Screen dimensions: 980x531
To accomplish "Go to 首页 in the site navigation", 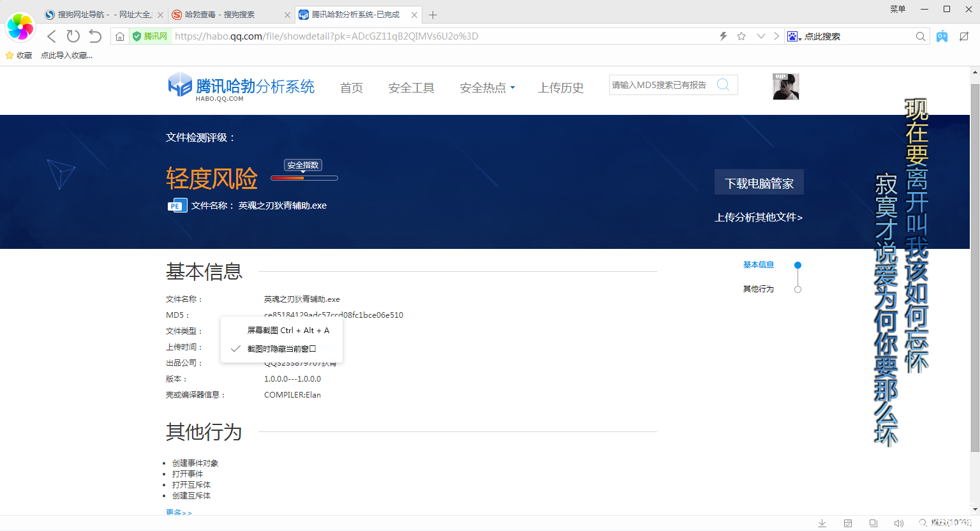I will pyautogui.click(x=352, y=88).
